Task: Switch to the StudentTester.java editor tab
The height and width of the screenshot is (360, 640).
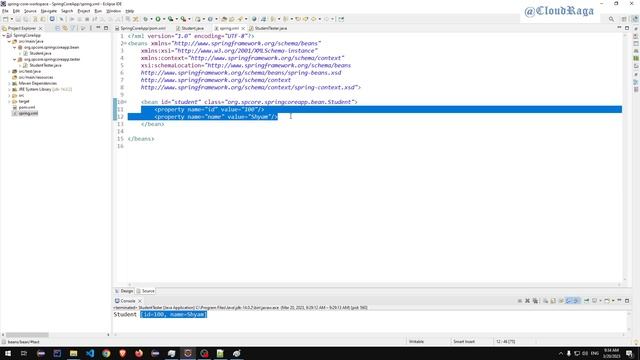Action: point(268,28)
